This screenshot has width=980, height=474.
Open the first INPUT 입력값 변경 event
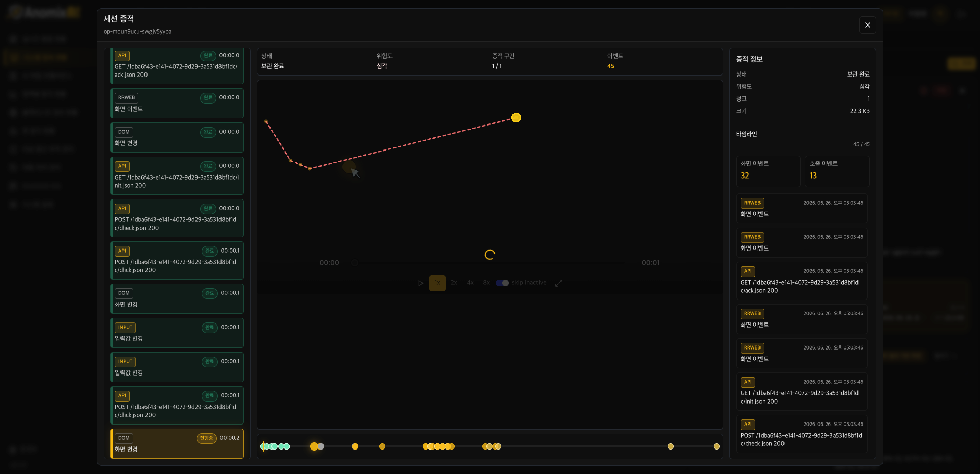(177, 333)
